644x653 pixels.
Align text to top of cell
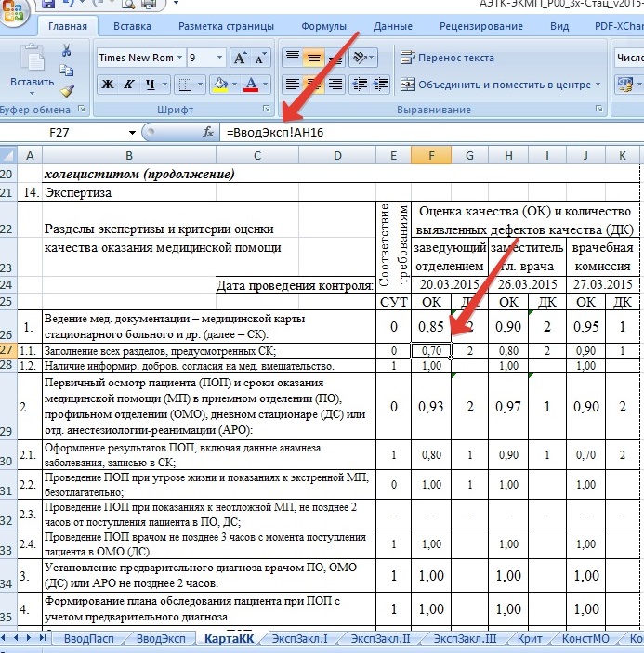click(293, 58)
